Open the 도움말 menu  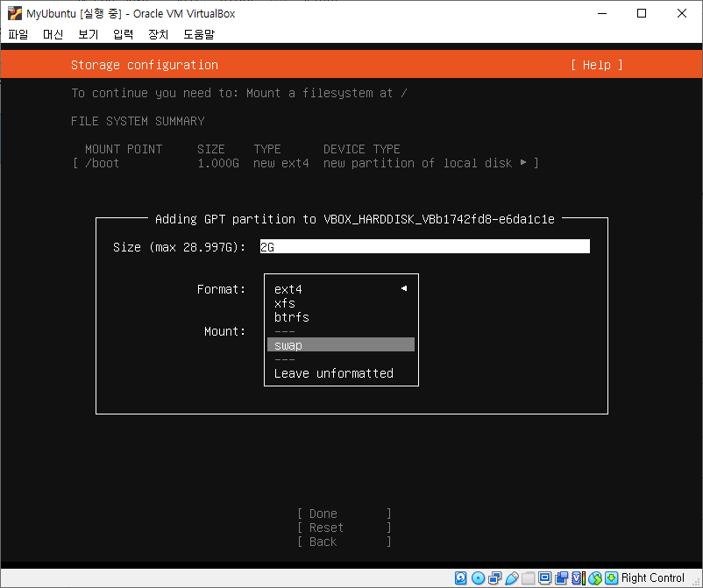199,34
